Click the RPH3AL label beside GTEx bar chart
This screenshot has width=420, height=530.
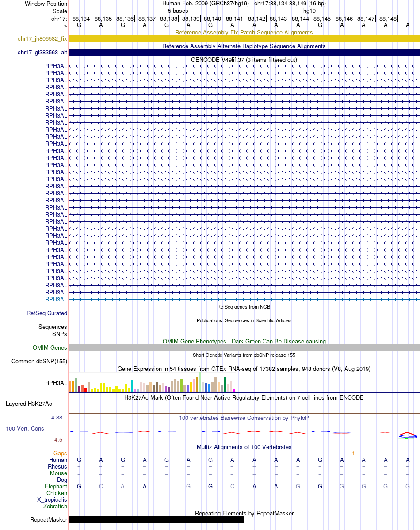[56, 383]
